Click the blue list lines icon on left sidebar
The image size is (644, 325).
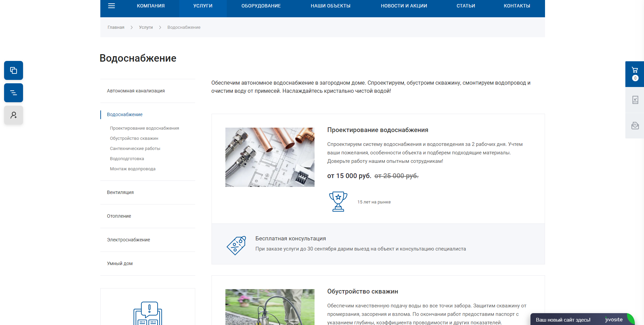tap(14, 93)
